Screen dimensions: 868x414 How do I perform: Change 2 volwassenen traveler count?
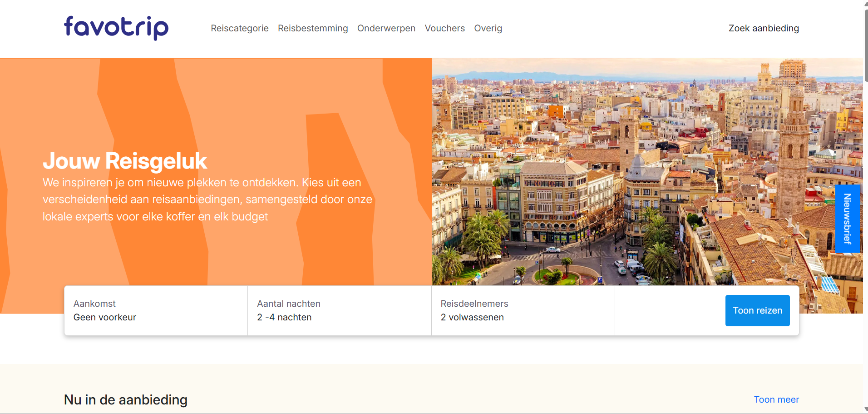(472, 317)
